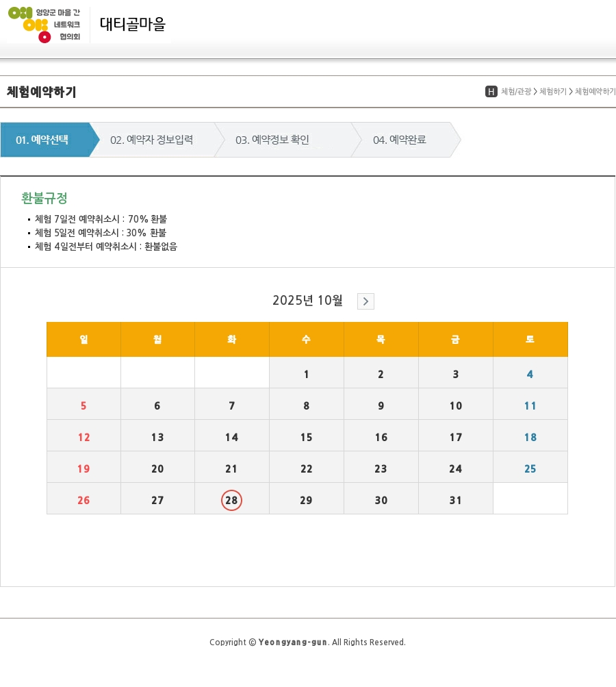This screenshot has width=616, height=687.
Task: Choose October 31 on the calendar
Action: [x=455, y=501]
